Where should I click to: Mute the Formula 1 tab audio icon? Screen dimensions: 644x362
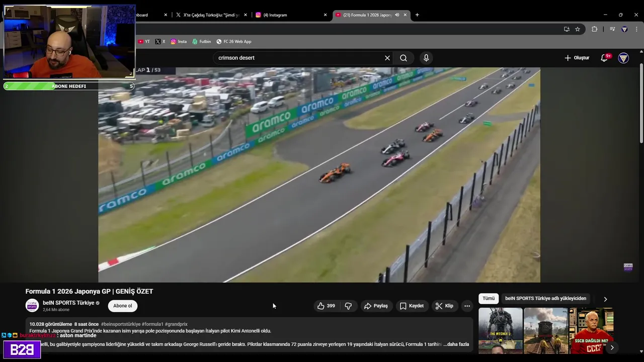[397, 15]
